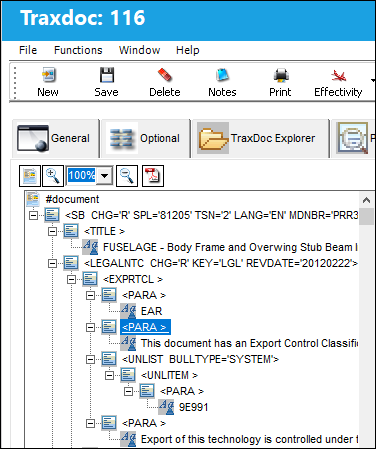Click the #document root node icon
The image size is (376, 449).
tap(33, 199)
